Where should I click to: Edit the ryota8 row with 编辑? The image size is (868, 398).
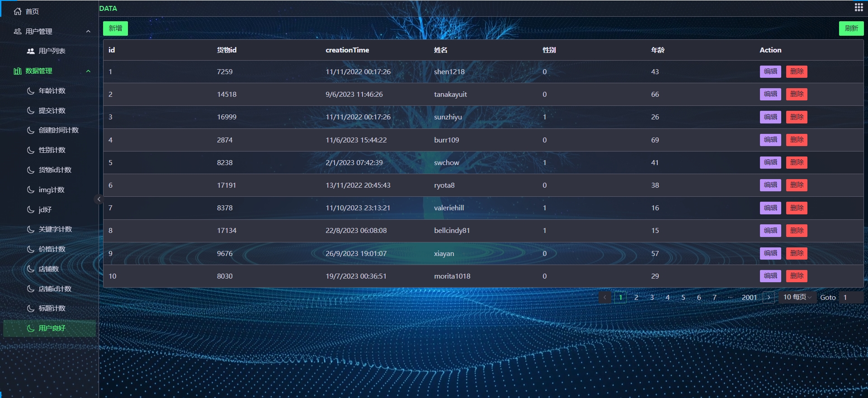point(770,185)
